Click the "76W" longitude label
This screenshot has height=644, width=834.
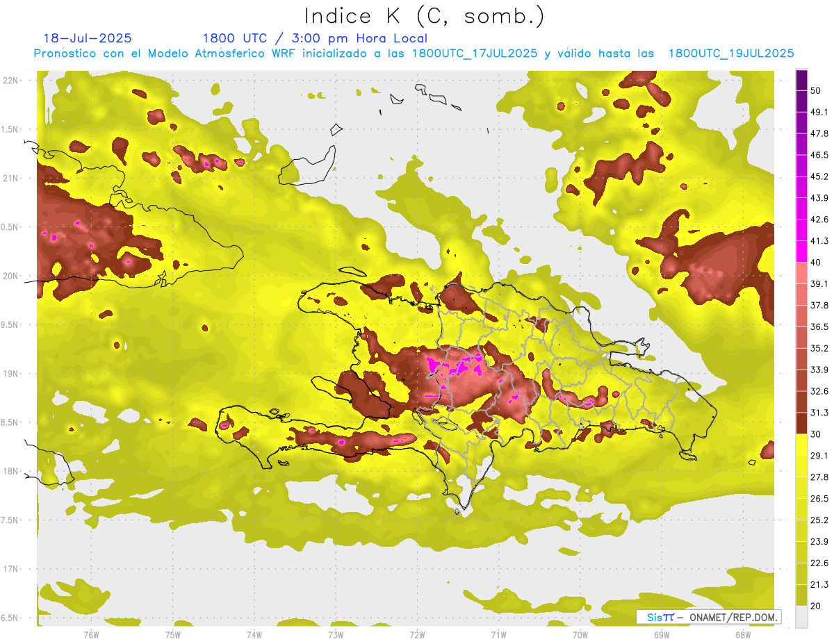pos(91,634)
